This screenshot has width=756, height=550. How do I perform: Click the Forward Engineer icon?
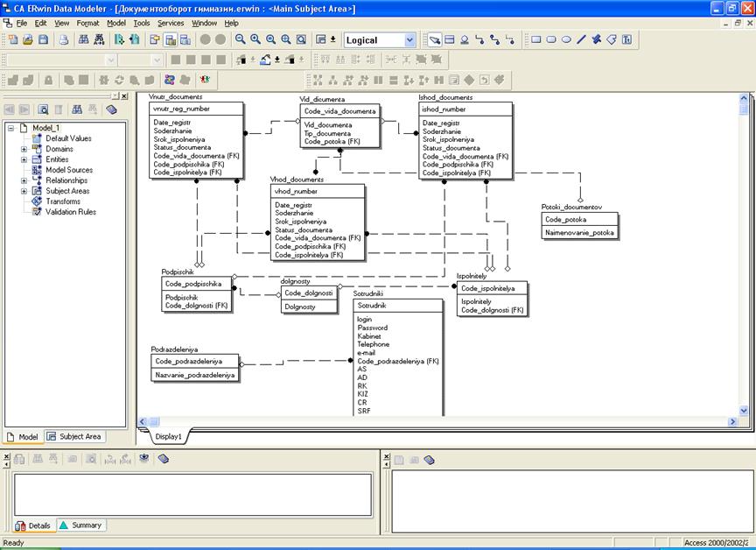(119, 40)
